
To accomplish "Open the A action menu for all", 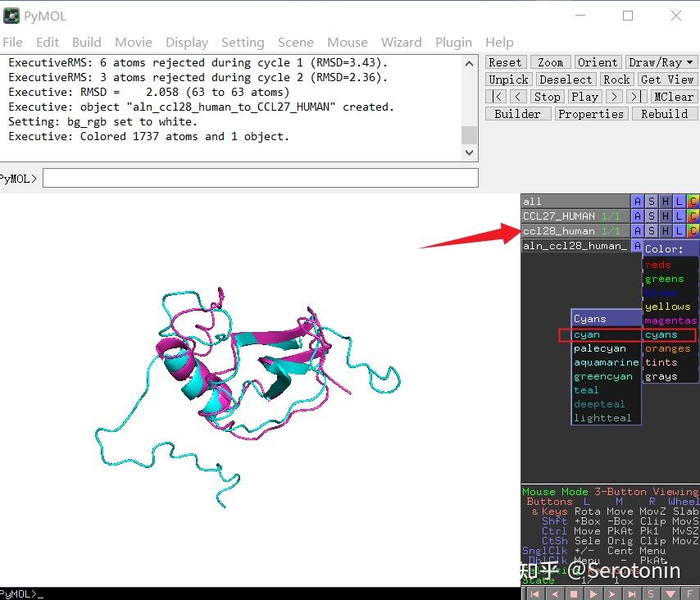I will pyautogui.click(x=638, y=202).
